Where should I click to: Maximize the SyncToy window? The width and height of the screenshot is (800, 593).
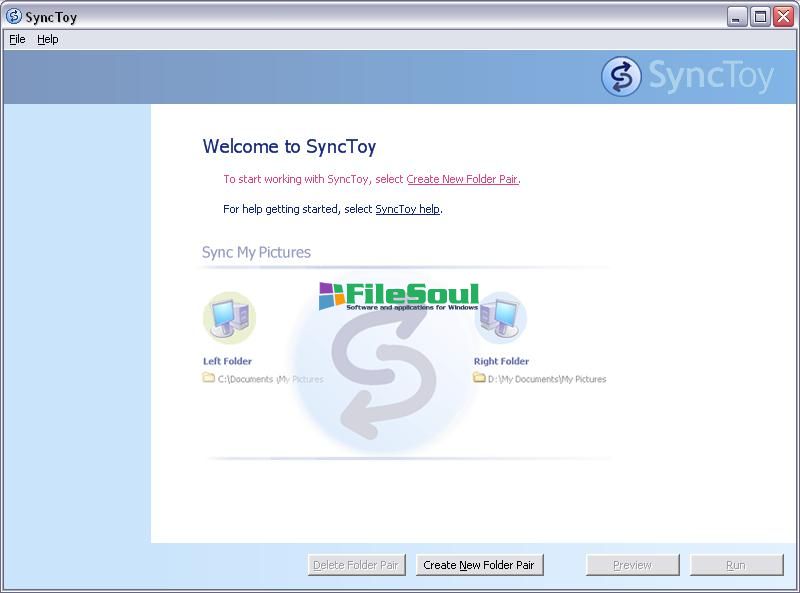point(760,17)
